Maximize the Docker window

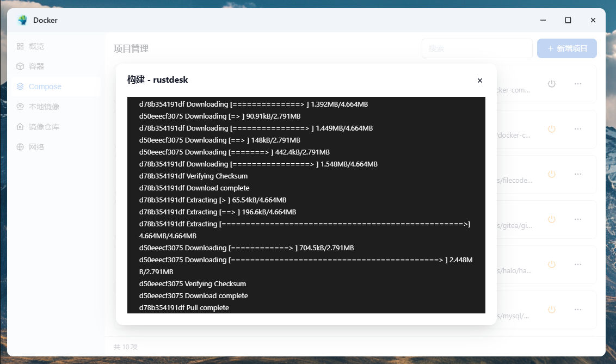(568, 20)
